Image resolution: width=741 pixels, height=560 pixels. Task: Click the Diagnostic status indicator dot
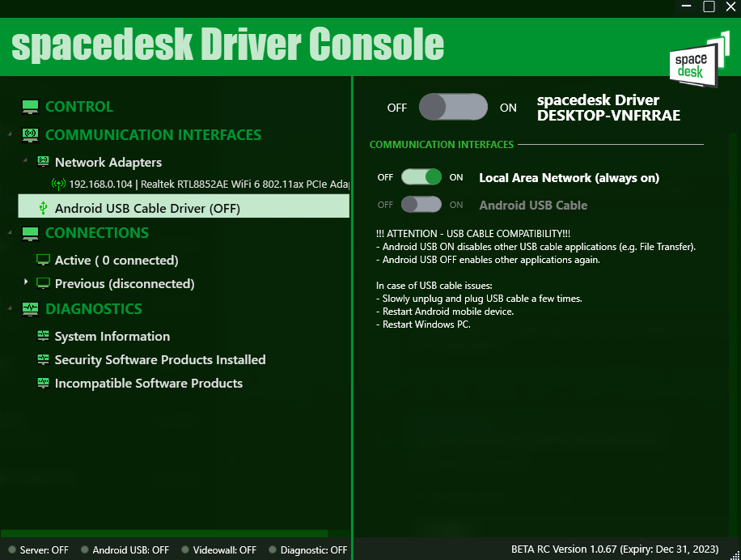[272, 549]
